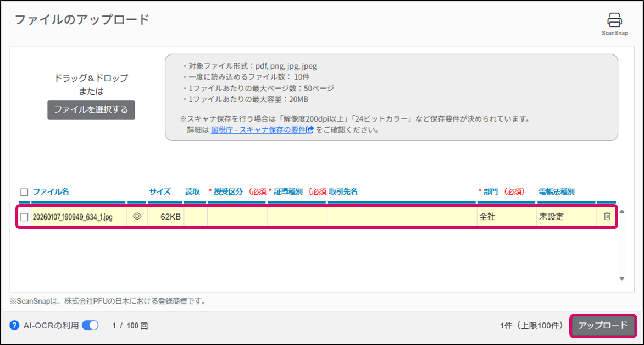Check the select-all checkbox in header
This screenshot has width=644, height=345.
tap(24, 192)
